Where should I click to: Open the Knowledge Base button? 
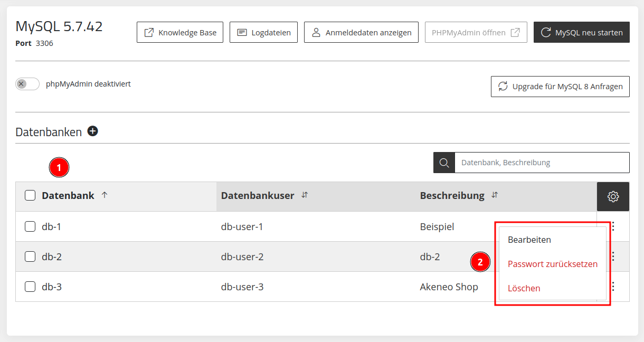(180, 32)
